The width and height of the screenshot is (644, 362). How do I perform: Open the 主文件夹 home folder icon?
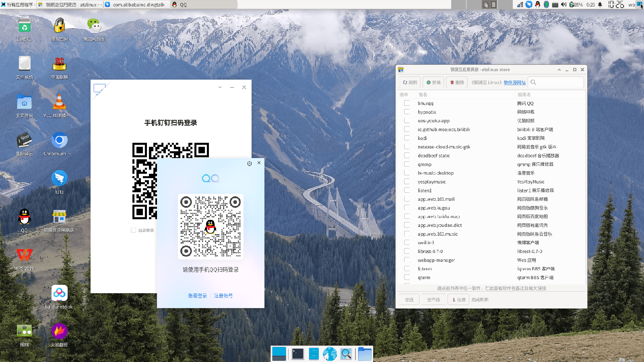point(25,103)
